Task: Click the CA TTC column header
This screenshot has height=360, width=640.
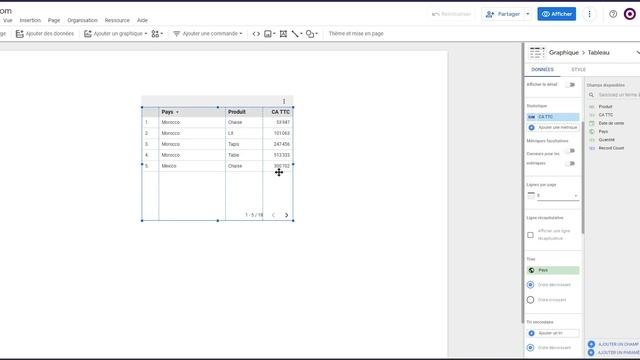Action: 281,112
